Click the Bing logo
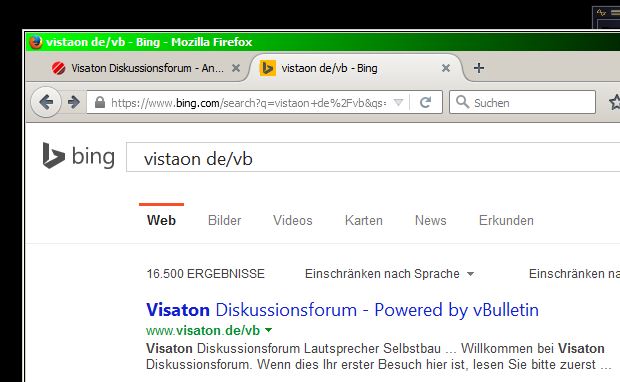This screenshot has width=620, height=382. (79, 156)
